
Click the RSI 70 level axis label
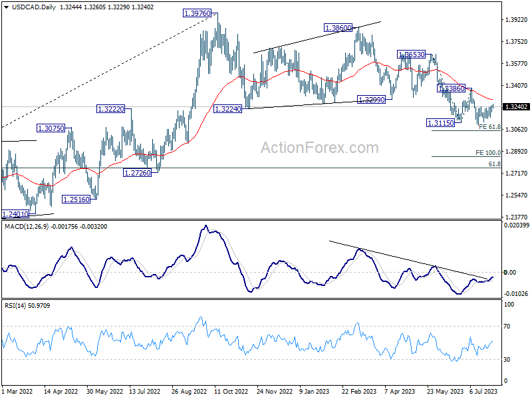click(507, 327)
